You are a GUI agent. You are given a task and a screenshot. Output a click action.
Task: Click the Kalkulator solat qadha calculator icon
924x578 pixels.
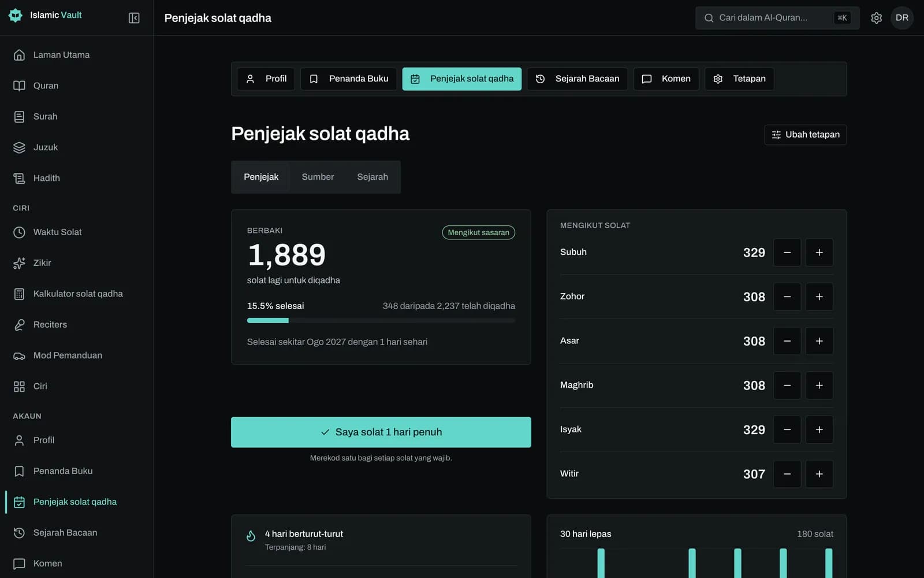pyautogui.click(x=19, y=294)
